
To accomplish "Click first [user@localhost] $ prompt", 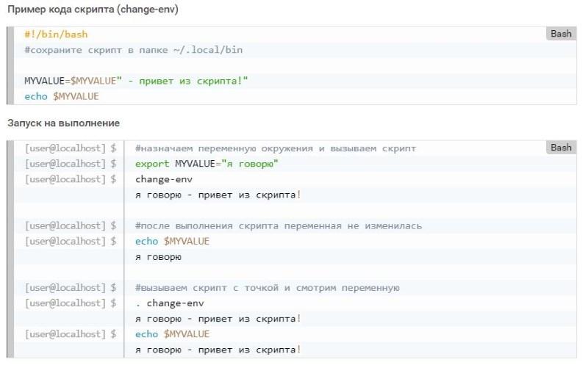I will (71, 148).
